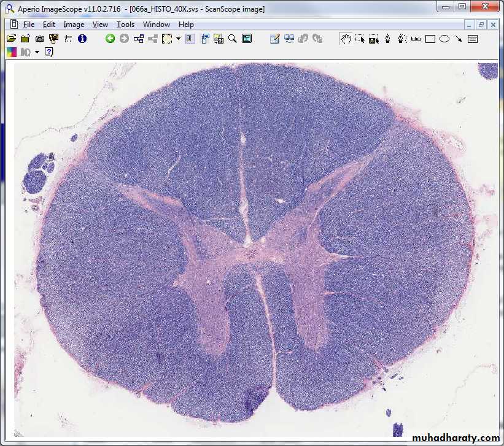Screen dimensions: 504x446
Task: Open image information with the blue info icon
Action: tap(82, 39)
